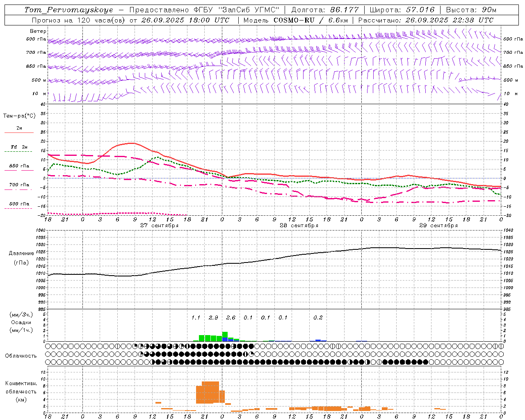Click the computed time 22:38 UTC

(x=473, y=20)
